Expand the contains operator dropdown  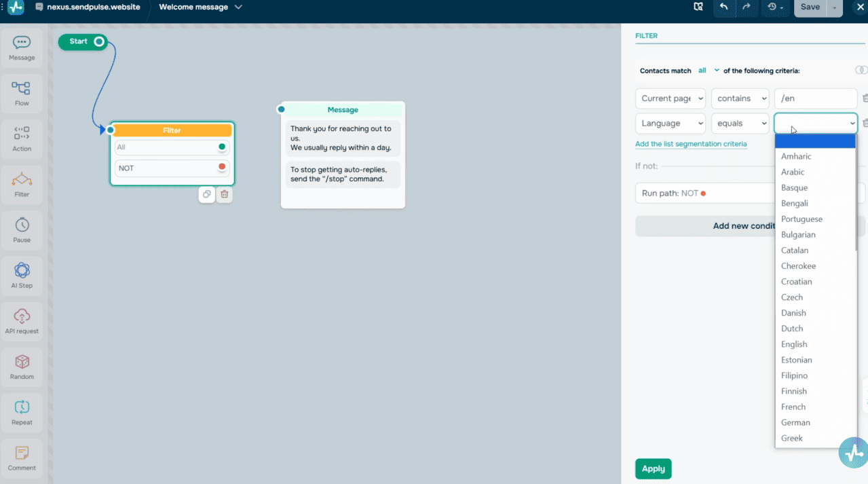740,98
